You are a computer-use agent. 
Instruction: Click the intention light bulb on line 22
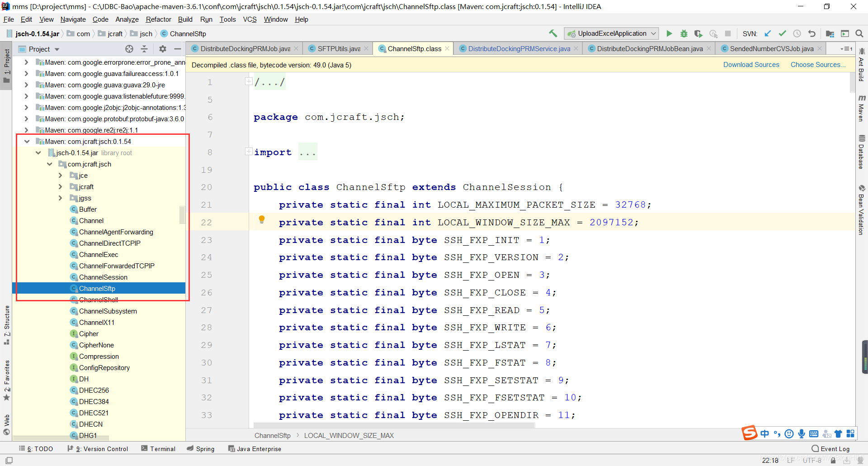(x=261, y=219)
